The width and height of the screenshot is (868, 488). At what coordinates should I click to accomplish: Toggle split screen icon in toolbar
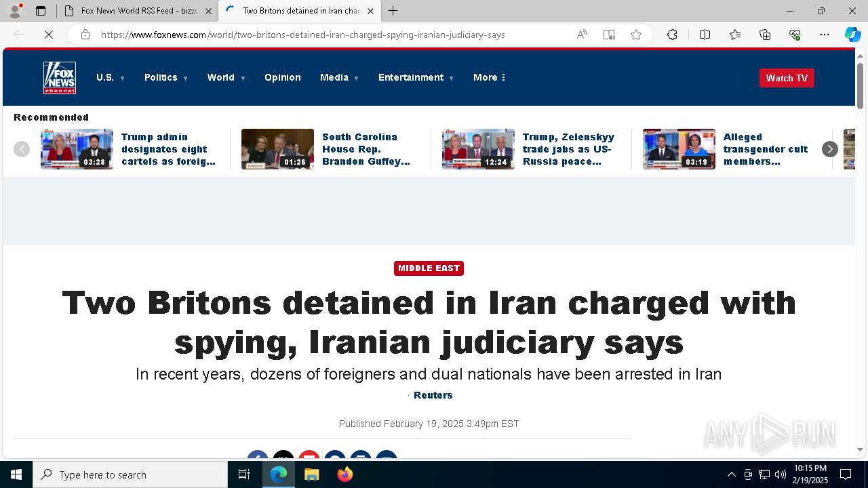click(x=705, y=35)
